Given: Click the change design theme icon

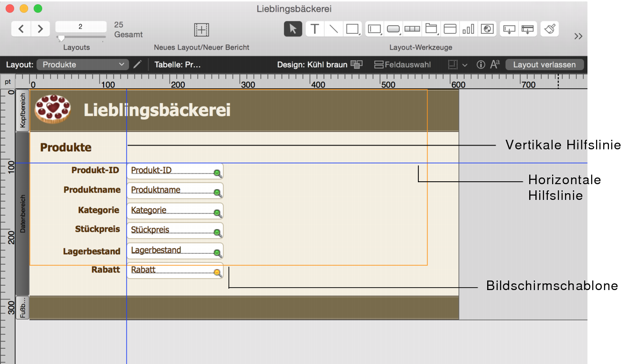Looking at the screenshot, I should point(357,64).
